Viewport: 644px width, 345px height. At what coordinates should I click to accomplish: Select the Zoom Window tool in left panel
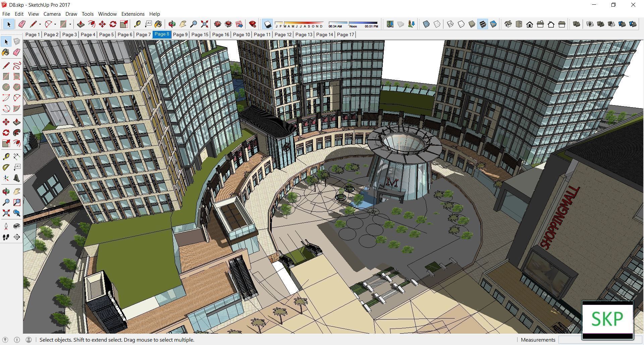pos(17,202)
